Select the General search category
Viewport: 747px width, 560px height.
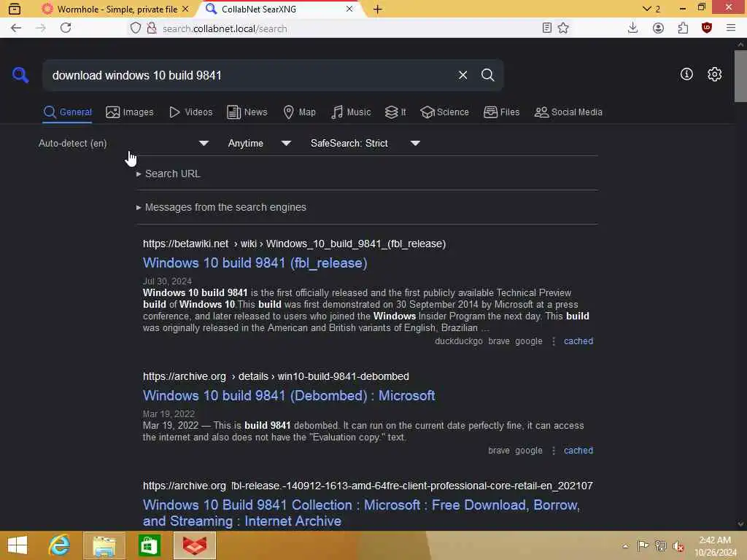tap(67, 112)
